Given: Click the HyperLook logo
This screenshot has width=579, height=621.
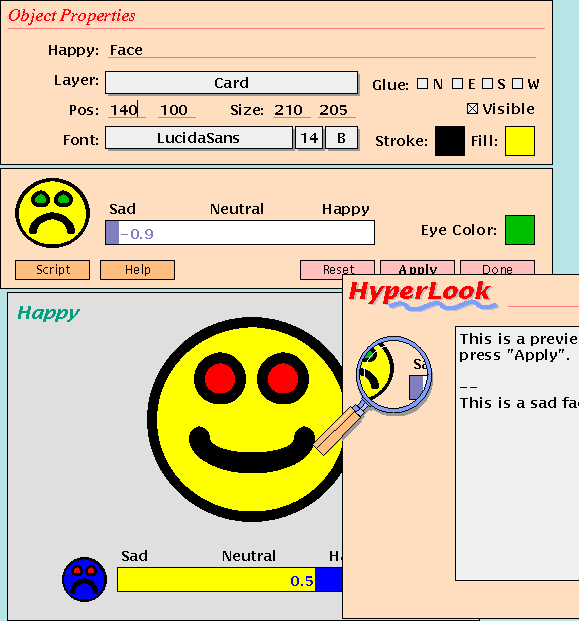Looking at the screenshot, I should (x=422, y=295).
